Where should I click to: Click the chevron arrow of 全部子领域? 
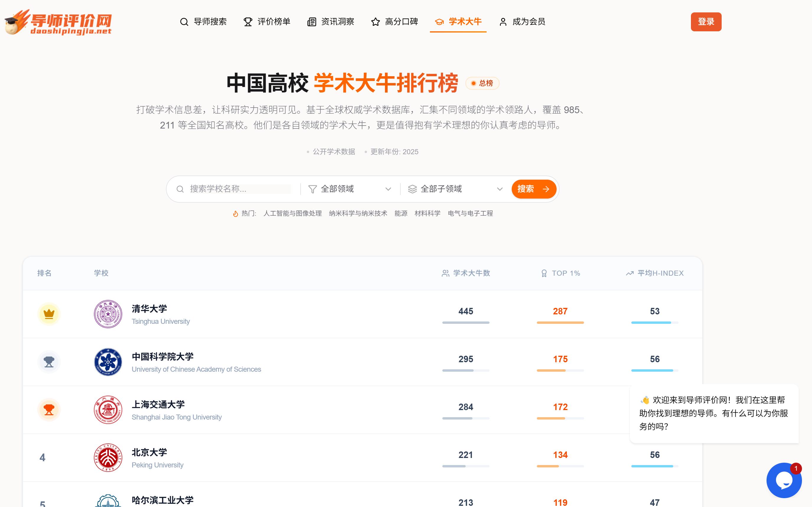pos(500,189)
